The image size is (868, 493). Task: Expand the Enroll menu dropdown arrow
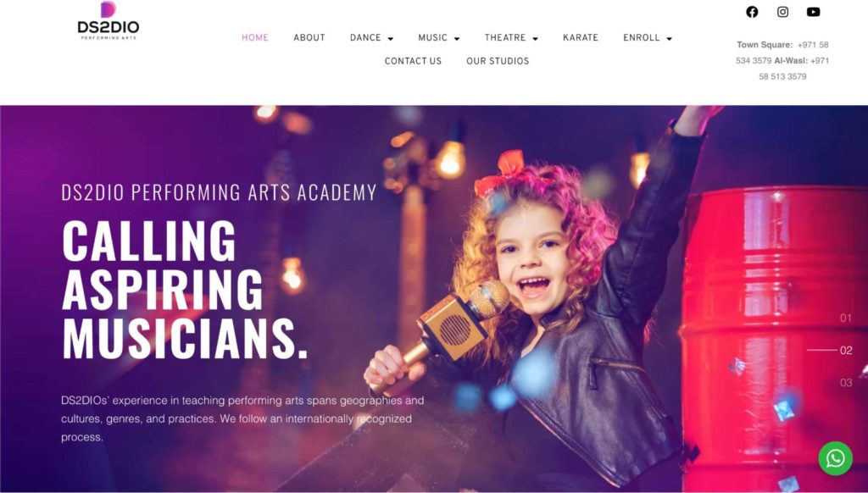[670, 39]
